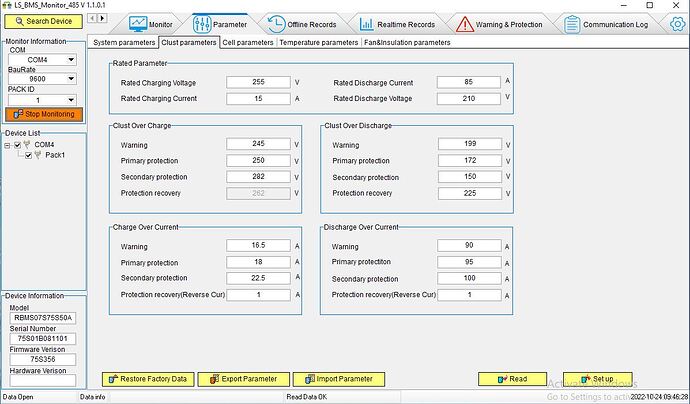Switch to System parameters subtab
The width and height of the screenshot is (690, 404).
coord(124,43)
